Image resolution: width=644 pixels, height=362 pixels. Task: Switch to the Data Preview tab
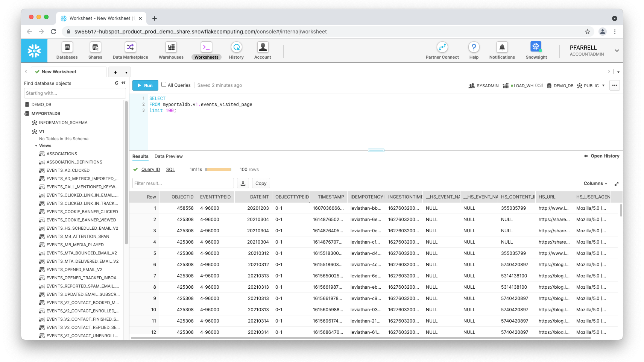169,156
